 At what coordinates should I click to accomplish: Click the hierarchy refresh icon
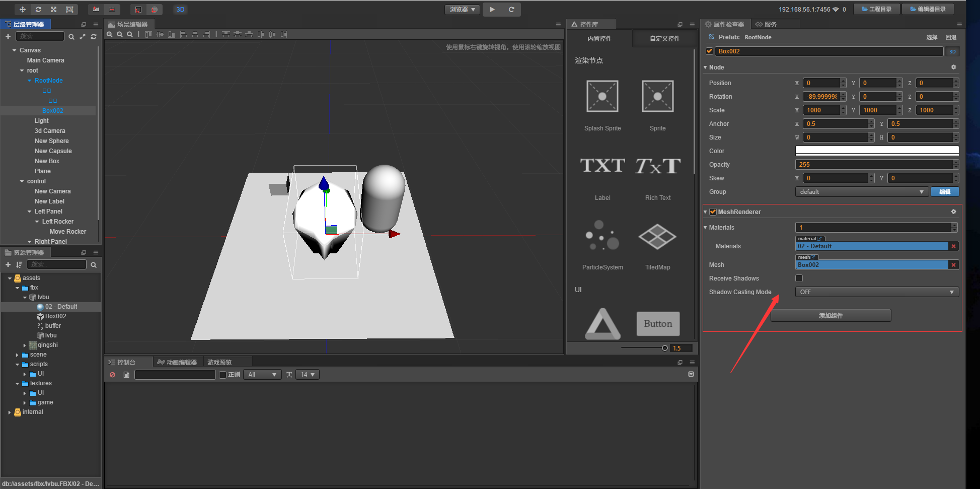tap(94, 37)
